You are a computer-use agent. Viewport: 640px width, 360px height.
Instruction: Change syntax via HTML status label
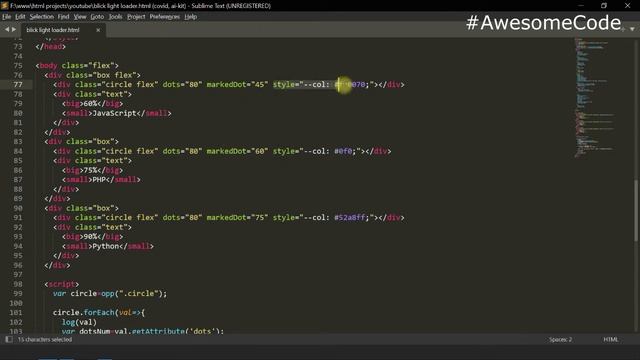pos(611,339)
